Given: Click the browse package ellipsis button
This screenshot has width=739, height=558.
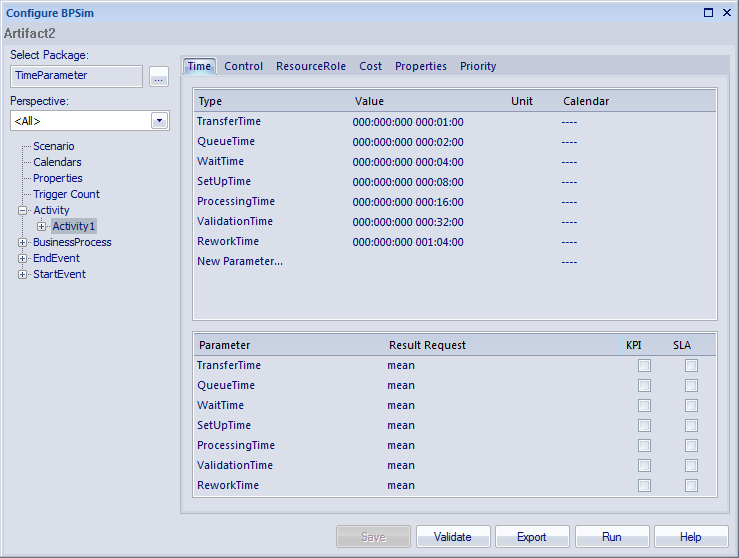Looking at the screenshot, I should (159, 77).
